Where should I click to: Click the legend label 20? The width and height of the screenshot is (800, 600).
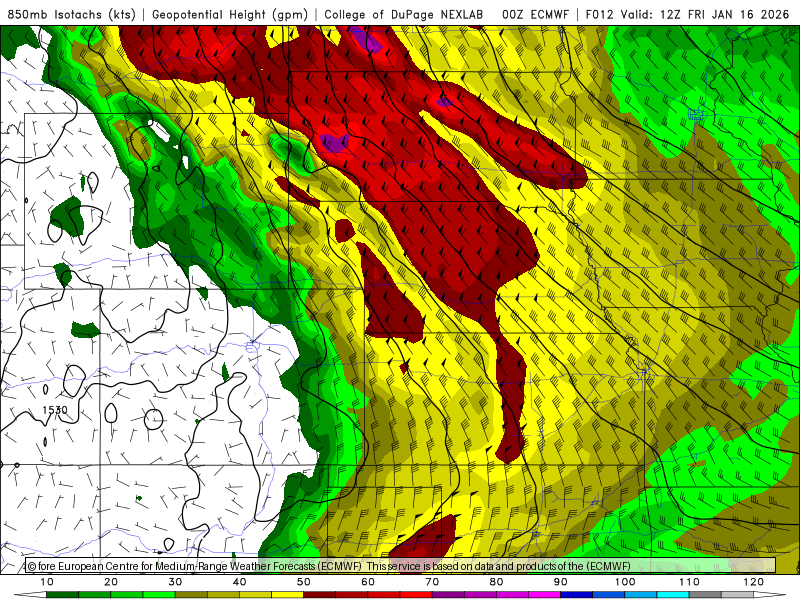point(111,582)
